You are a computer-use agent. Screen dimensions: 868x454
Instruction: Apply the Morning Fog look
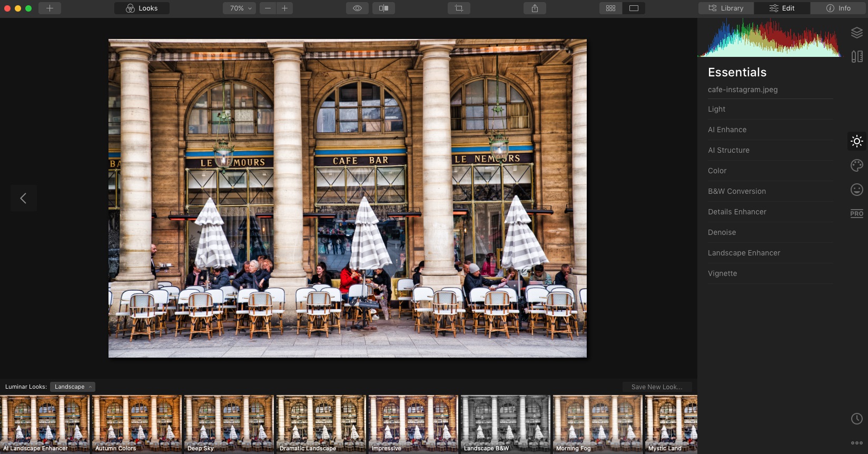pyautogui.click(x=598, y=424)
